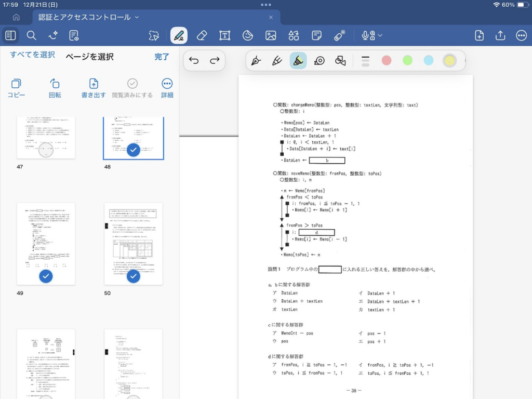Image resolution: width=532 pixels, height=399 pixels.
Task: Open the Image insert tool
Action: point(271,35)
